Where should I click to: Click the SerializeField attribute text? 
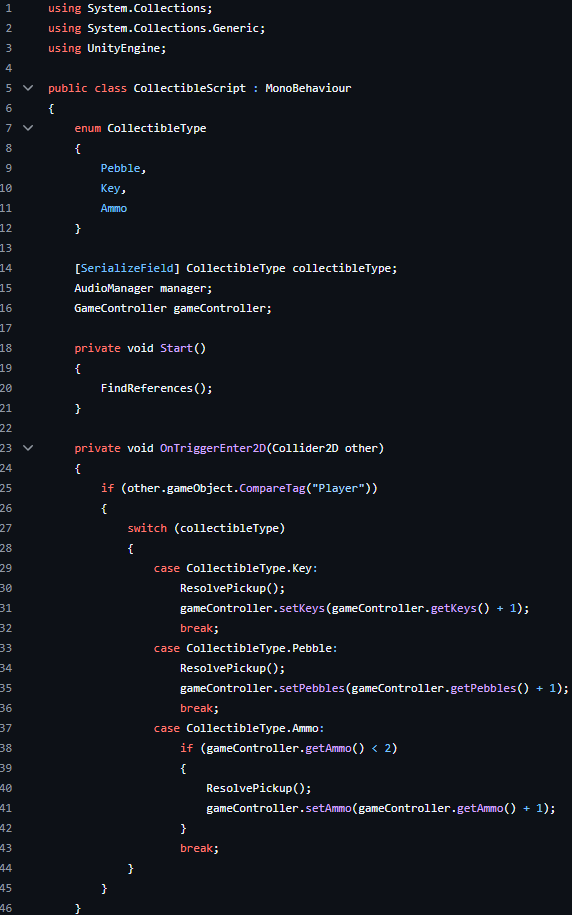127,268
